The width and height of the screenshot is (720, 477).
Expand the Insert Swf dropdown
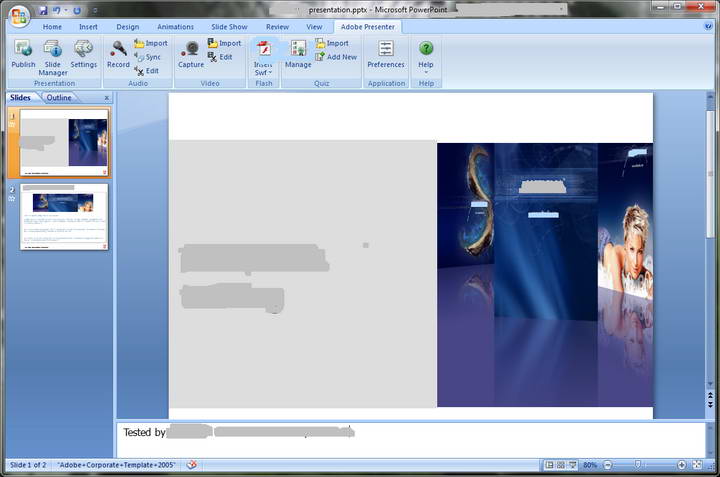point(264,72)
